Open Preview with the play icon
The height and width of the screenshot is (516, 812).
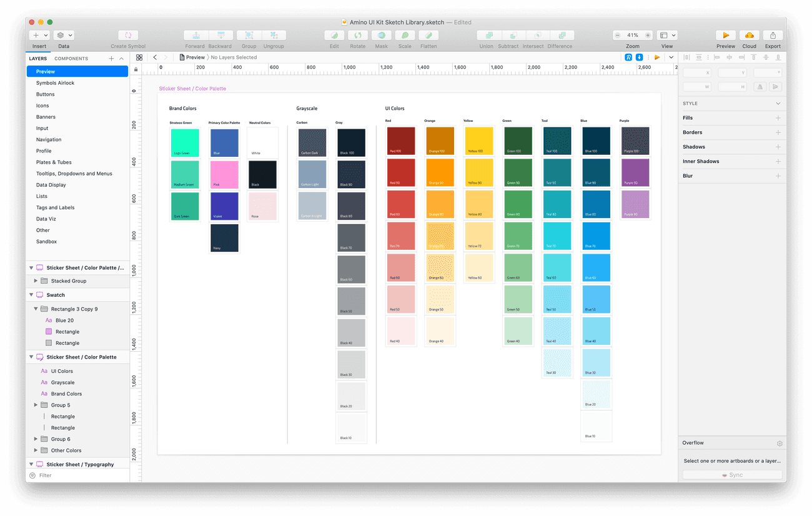725,36
